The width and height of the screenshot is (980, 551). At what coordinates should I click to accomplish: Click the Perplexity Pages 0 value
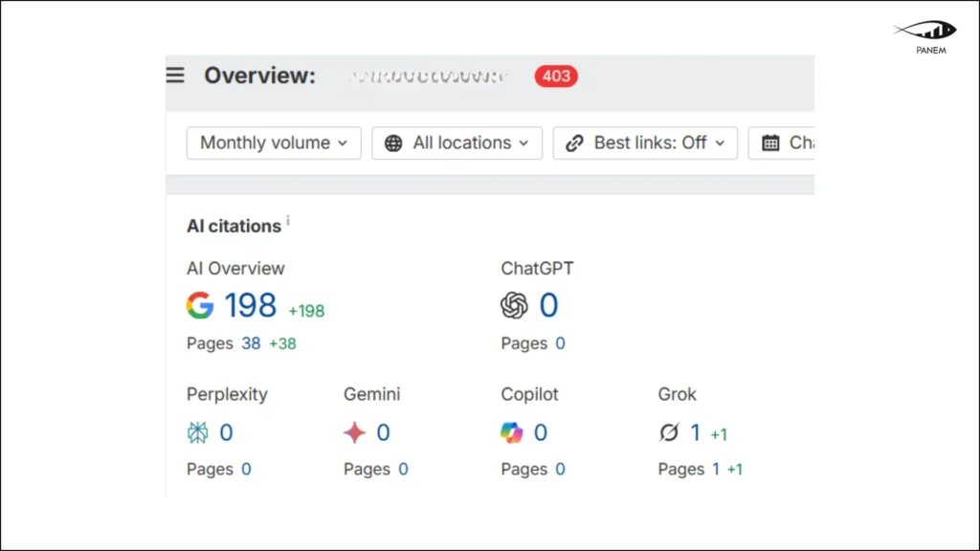point(246,469)
